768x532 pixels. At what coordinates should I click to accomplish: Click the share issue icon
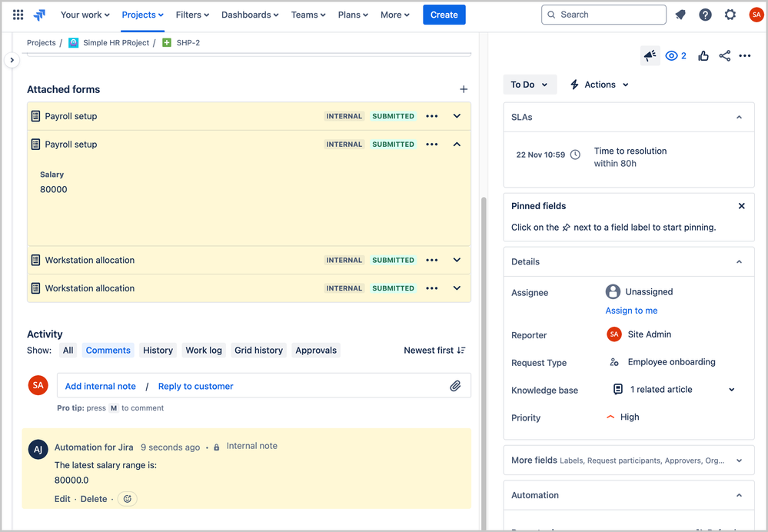[724, 56]
